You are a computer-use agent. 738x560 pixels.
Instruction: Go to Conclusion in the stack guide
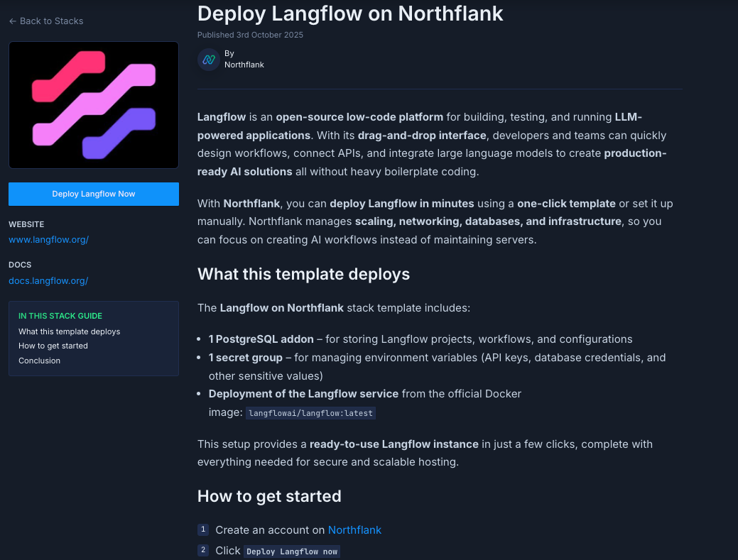(x=39, y=361)
